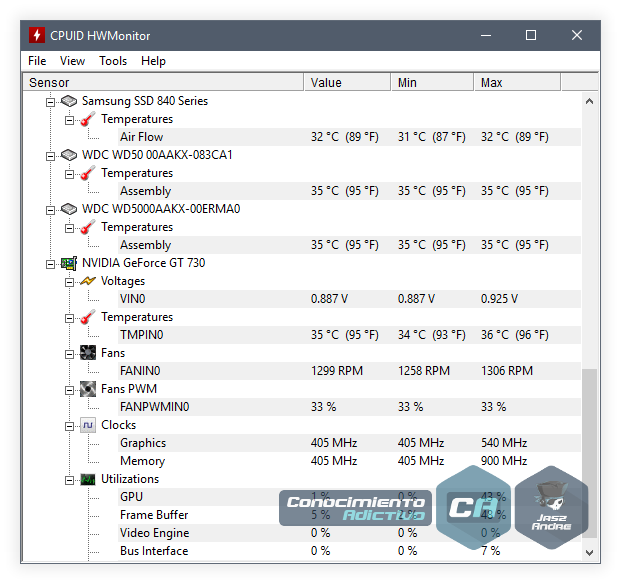The height and width of the screenshot is (584, 621).
Task: Select the Air Flow row
Action: pos(350,137)
